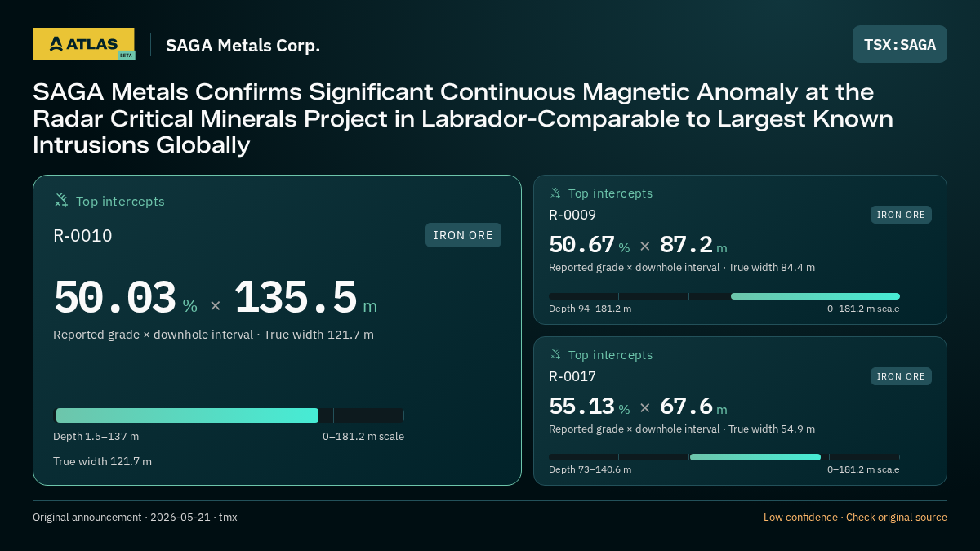Image resolution: width=980 pixels, height=551 pixels.
Task: Click the TSX:SAGA ticker badge
Action: [x=900, y=44]
